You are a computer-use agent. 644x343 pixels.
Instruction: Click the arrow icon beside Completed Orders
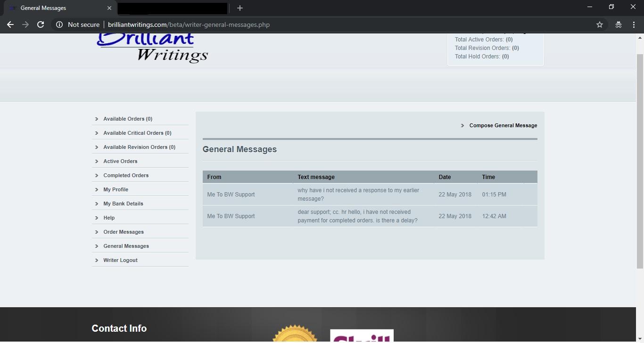[97, 175]
